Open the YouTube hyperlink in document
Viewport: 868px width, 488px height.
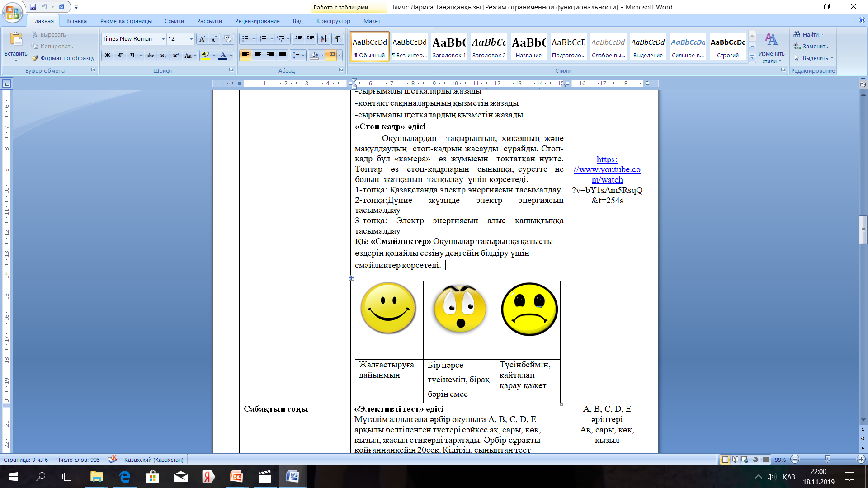coord(607,169)
